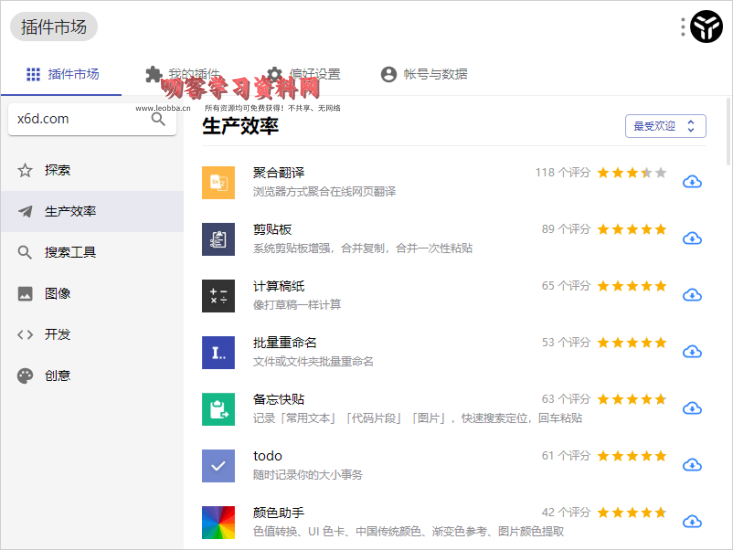Select the 开发 category
Screen dimensions: 733x550
click(92, 335)
